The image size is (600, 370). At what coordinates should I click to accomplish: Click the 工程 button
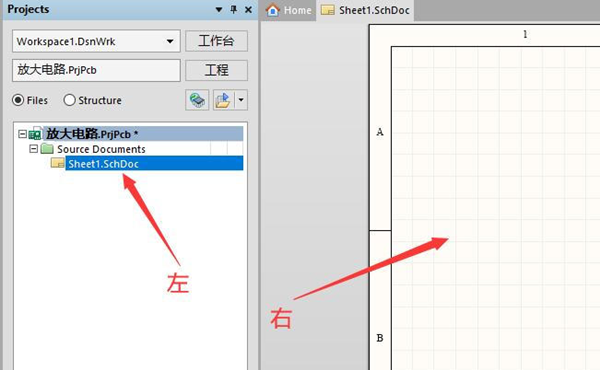click(x=217, y=70)
